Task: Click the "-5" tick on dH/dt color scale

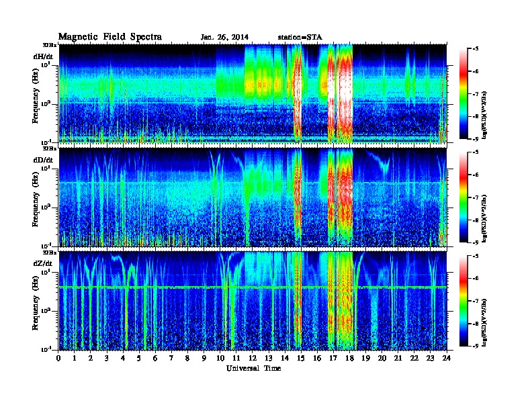Action: [x=475, y=49]
